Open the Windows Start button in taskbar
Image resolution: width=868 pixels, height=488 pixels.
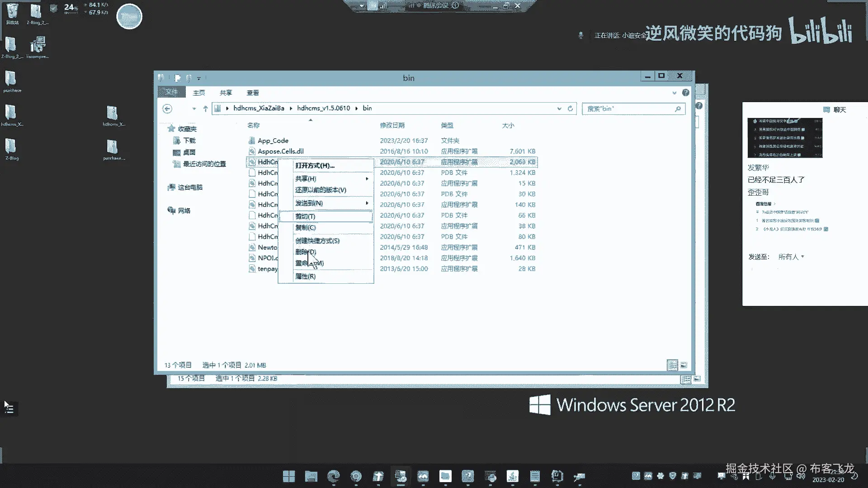(x=288, y=476)
